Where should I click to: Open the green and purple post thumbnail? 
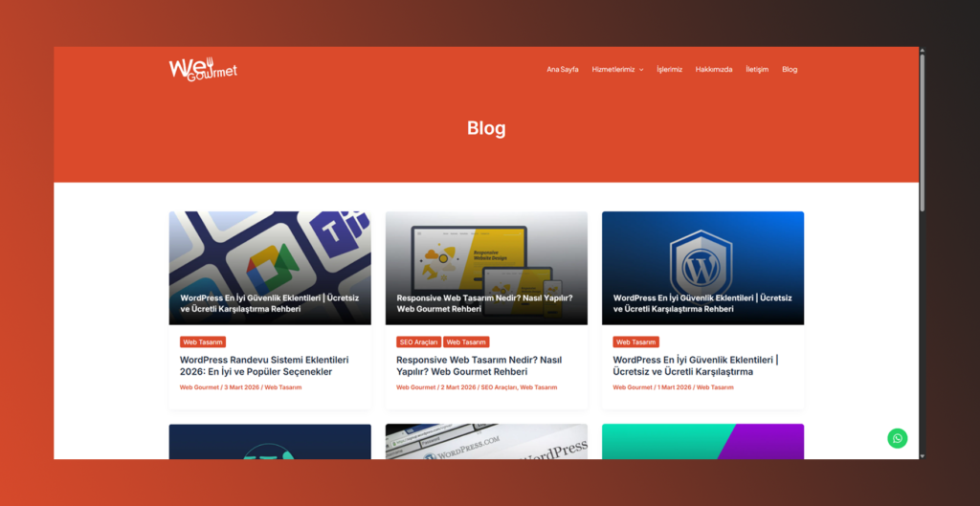(x=703, y=442)
